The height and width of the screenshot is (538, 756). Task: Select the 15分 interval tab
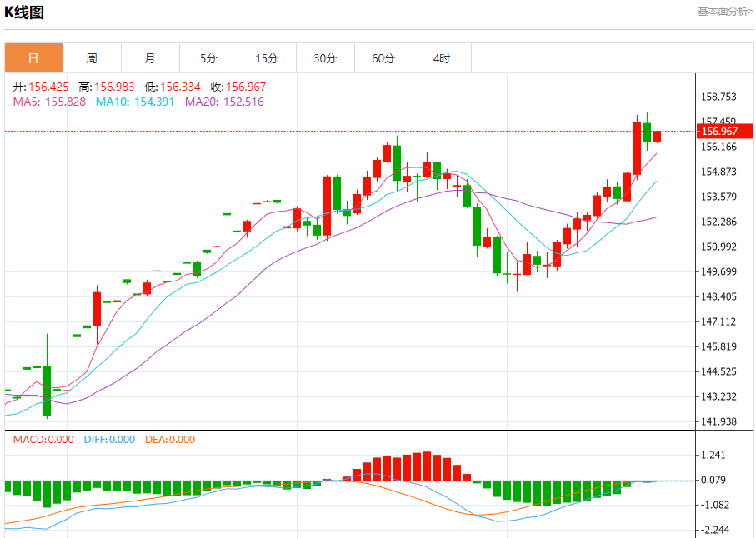[267, 58]
